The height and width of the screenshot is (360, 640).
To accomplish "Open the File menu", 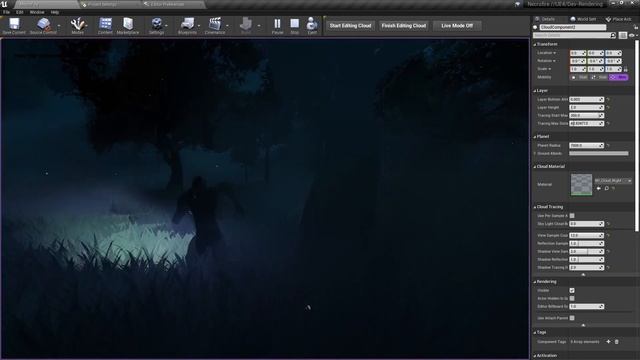I will click(x=7, y=12).
